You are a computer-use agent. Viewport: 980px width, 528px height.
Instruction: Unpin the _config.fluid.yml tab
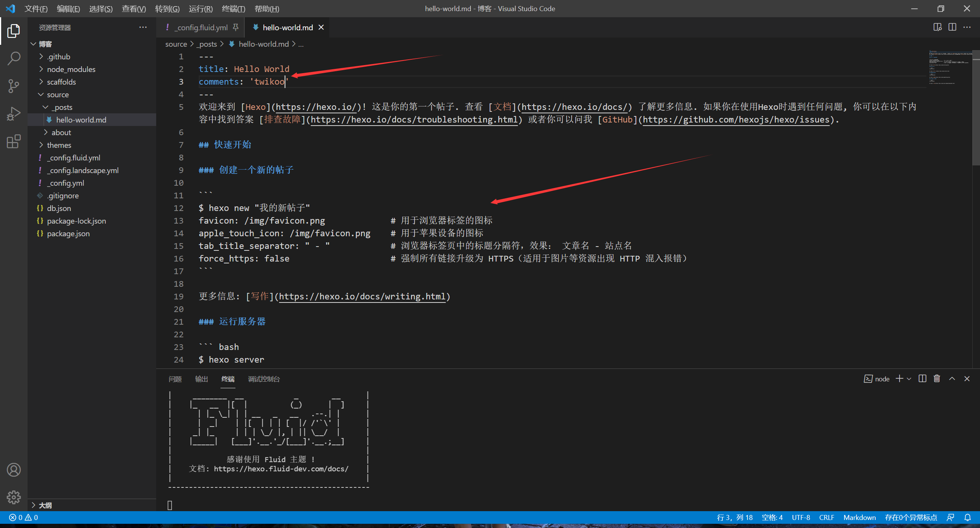[x=236, y=27]
